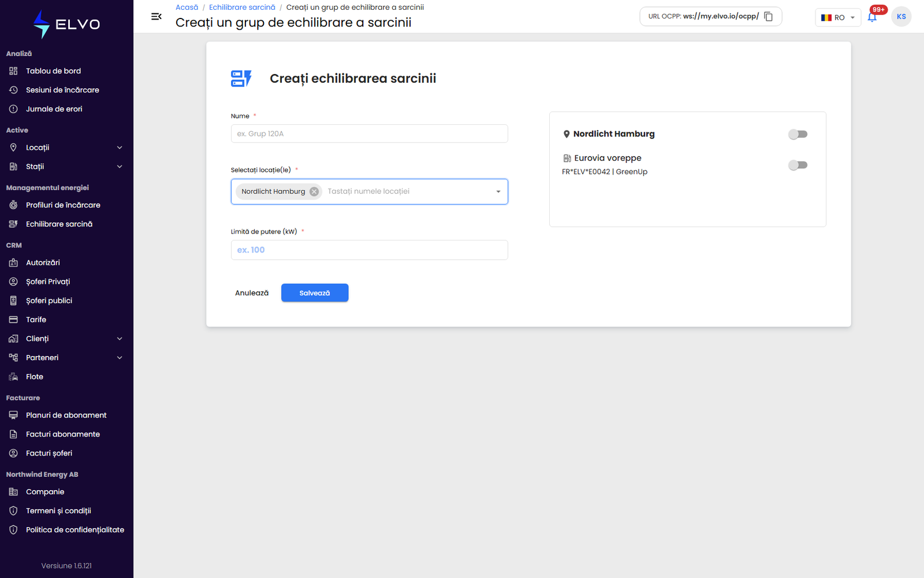
Task: Go to Echilibrare sarcină breadcrumb link
Action: pyautogui.click(x=242, y=8)
